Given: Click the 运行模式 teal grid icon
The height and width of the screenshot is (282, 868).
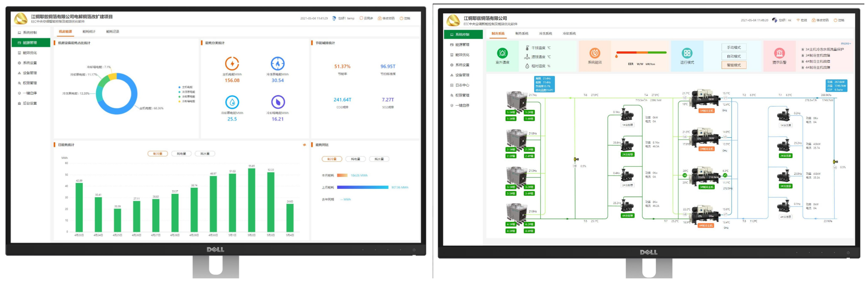Looking at the screenshot, I should [687, 53].
